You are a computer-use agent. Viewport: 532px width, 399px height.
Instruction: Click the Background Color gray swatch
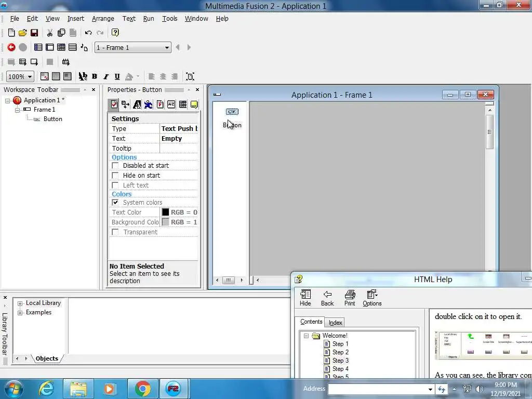click(x=166, y=222)
